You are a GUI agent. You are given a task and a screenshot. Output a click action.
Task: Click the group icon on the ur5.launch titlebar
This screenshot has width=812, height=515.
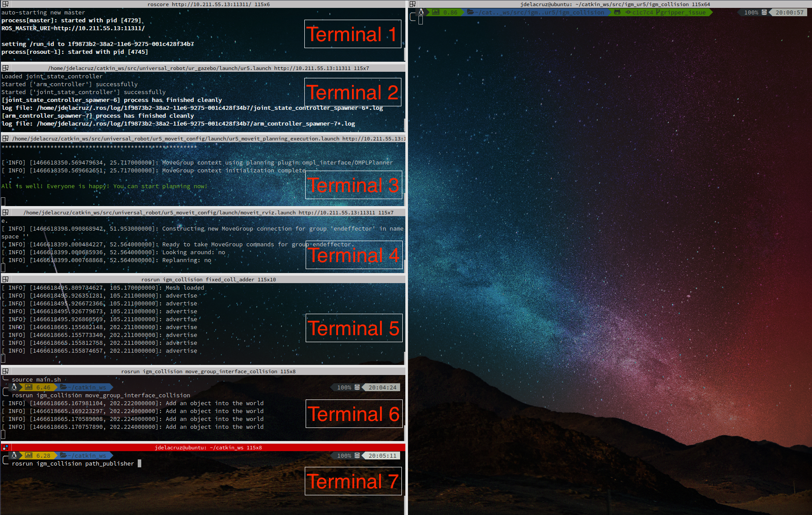(x=5, y=68)
